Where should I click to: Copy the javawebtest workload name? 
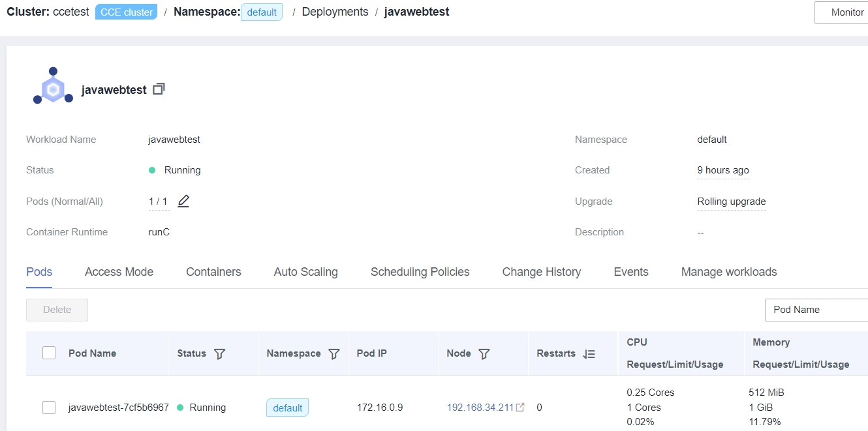click(x=158, y=89)
